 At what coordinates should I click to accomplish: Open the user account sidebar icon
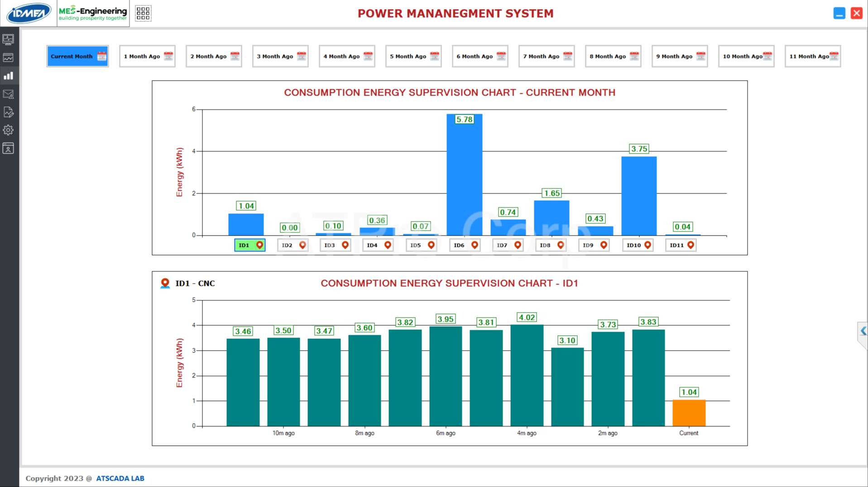(8, 148)
